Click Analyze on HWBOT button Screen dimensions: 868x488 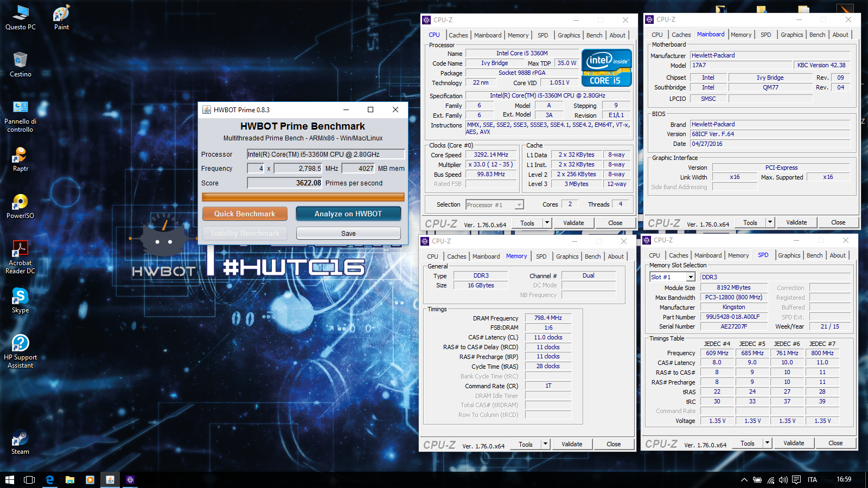pyautogui.click(x=348, y=214)
